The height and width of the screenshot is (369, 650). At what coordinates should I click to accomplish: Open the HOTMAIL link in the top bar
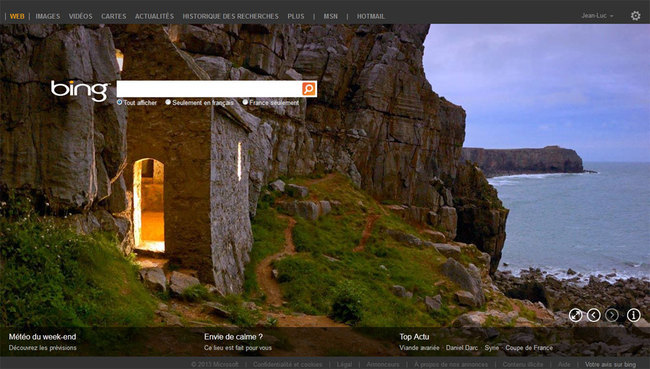(x=371, y=16)
